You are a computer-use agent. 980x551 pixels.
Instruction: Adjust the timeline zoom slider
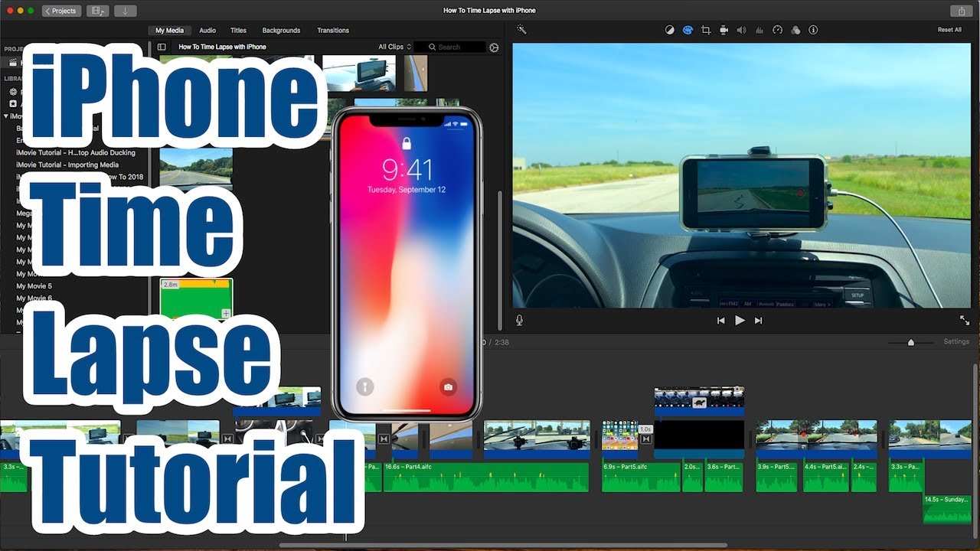point(910,342)
